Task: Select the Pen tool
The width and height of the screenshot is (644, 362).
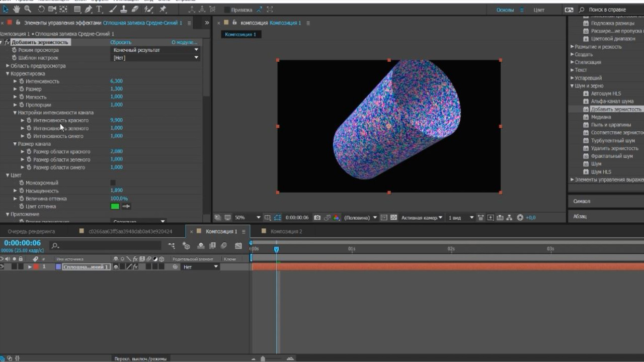Action: point(88,10)
